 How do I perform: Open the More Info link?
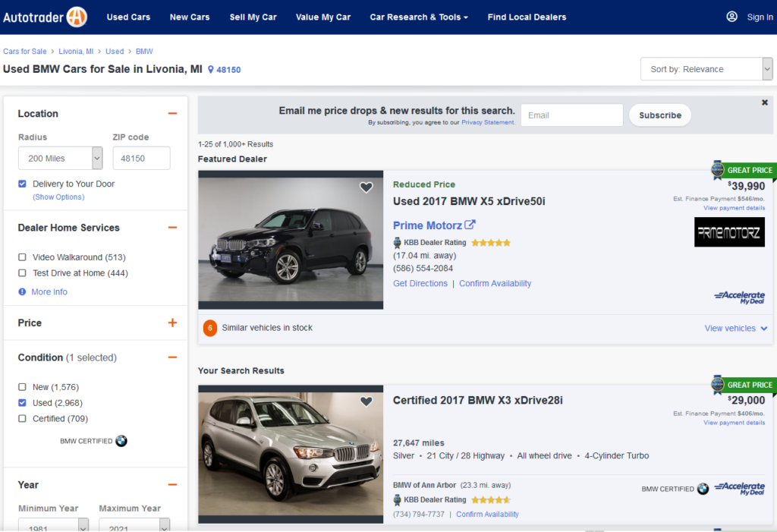(x=49, y=292)
